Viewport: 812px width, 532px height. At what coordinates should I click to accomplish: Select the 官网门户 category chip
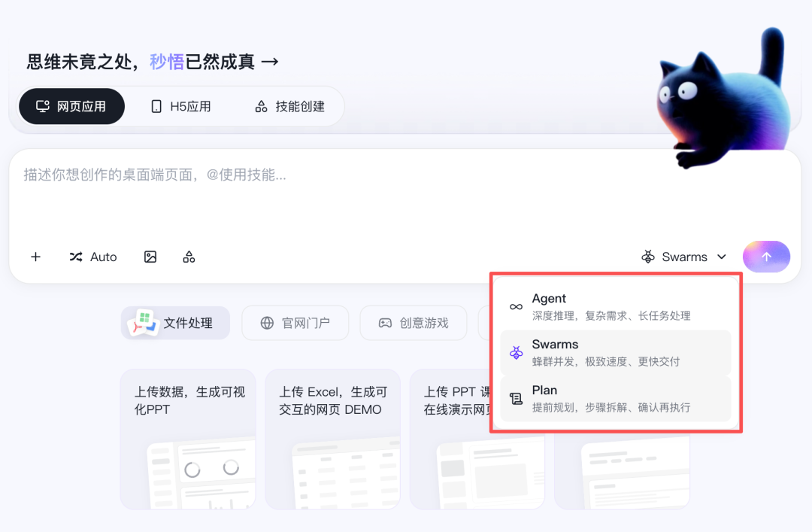click(295, 323)
